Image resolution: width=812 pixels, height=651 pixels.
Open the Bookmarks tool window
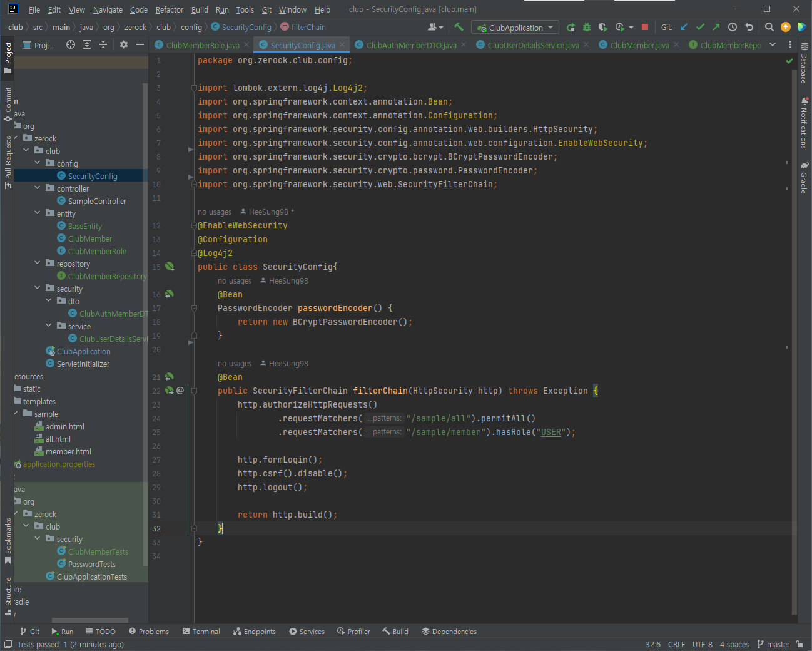click(x=8, y=540)
